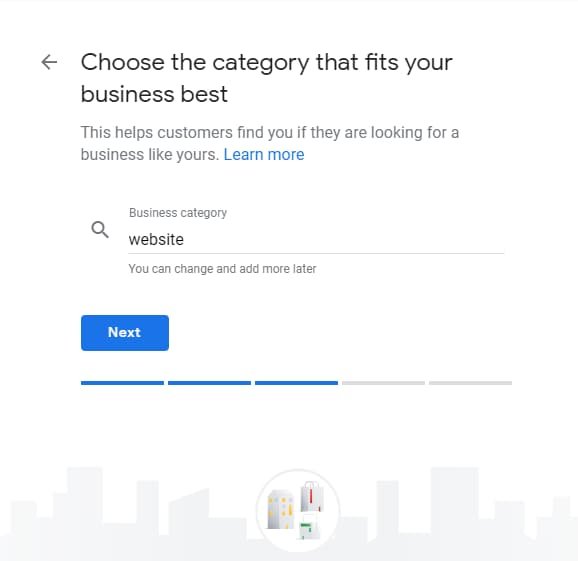The image size is (578, 561).
Task: Select the third blue progress segment
Action: click(x=296, y=383)
